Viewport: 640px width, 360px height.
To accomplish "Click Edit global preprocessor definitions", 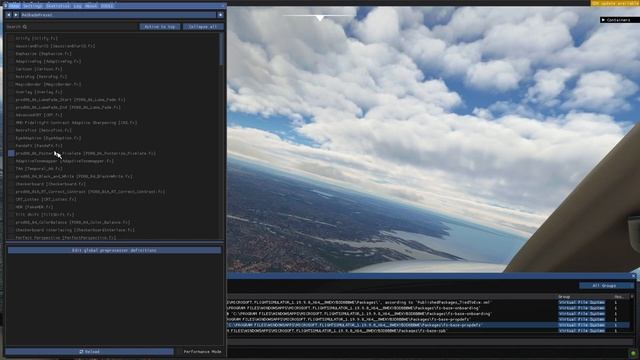I will click(x=114, y=250).
